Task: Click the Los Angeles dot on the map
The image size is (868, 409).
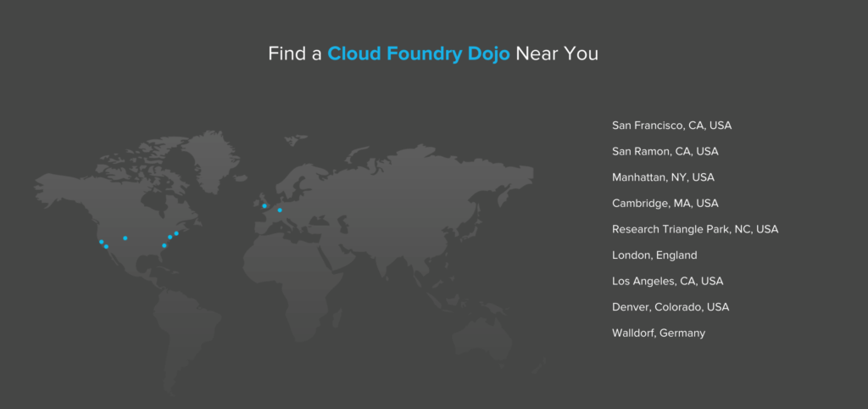Action: click(x=106, y=247)
